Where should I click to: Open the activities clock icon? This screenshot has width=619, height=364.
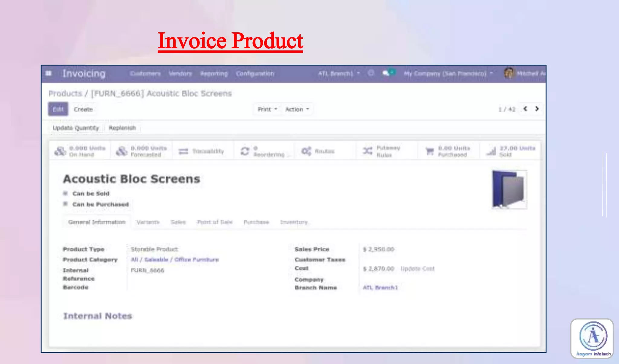pos(371,73)
